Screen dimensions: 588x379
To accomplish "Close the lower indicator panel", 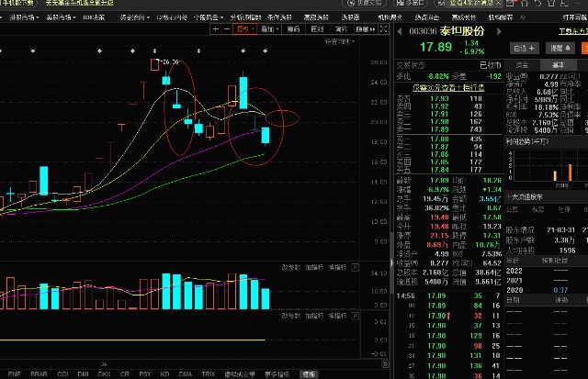I will (x=356, y=316).
